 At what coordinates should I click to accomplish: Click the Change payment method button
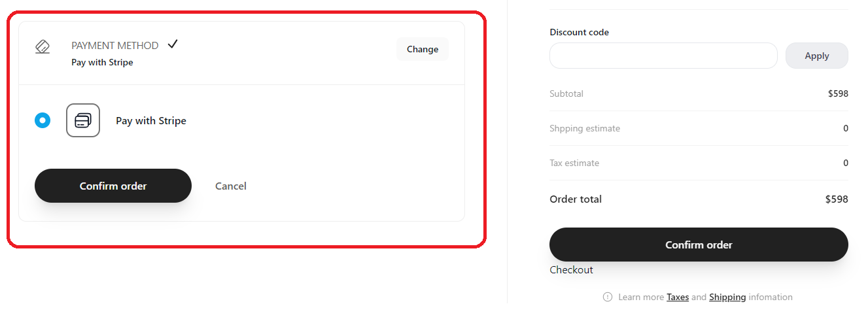tap(423, 49)
